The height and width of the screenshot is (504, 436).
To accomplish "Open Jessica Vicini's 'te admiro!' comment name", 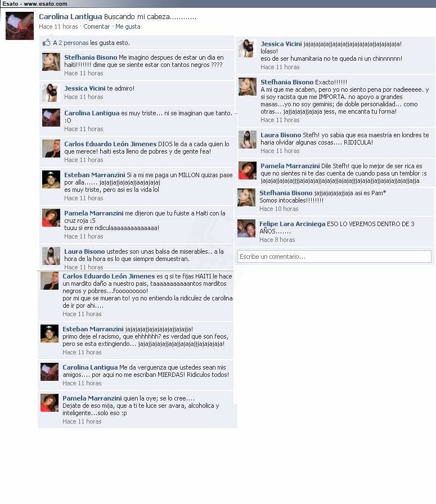I will click(x=85, y=88).
